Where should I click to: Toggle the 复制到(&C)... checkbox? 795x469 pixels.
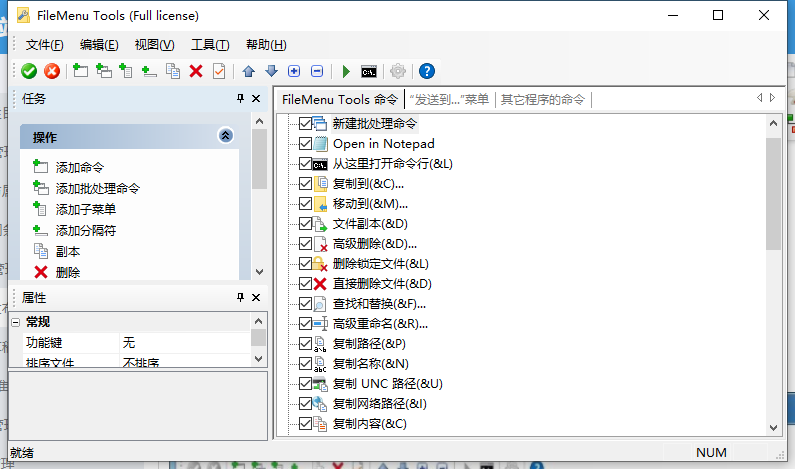click(305, 184)
